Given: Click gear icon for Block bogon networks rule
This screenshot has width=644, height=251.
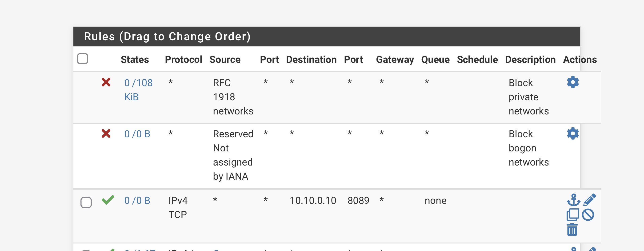Looking at the screenshot, I should pyautogui.click(x=572, y=133).
